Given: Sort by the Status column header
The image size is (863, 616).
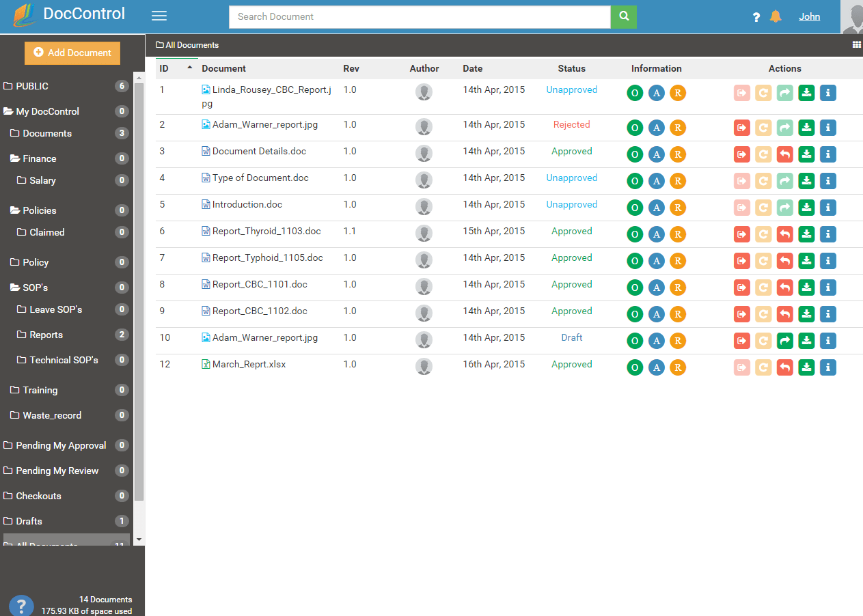Looking at the screenshot, I should (x=571, y=68).
